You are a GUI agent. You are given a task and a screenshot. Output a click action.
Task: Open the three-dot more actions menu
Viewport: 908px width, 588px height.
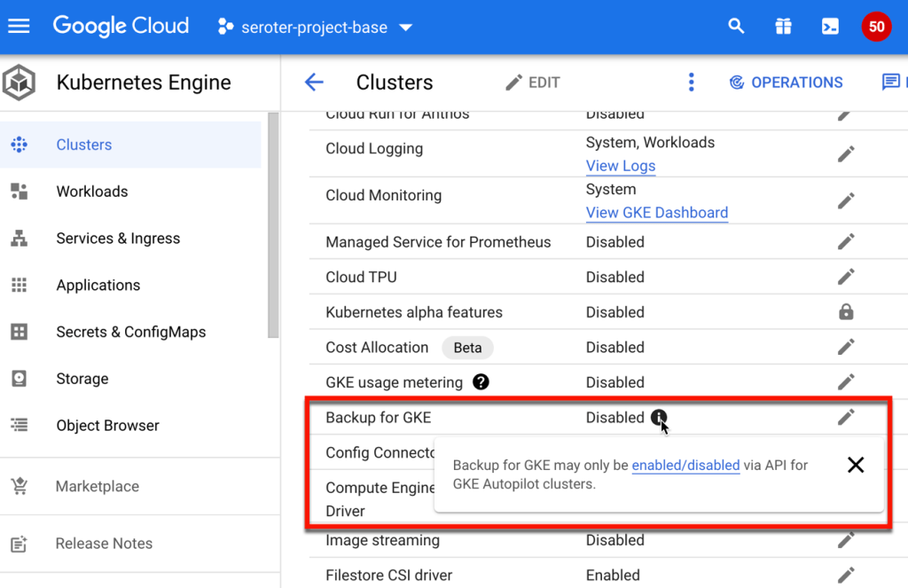pyautogui.click(x=692, y=82)
